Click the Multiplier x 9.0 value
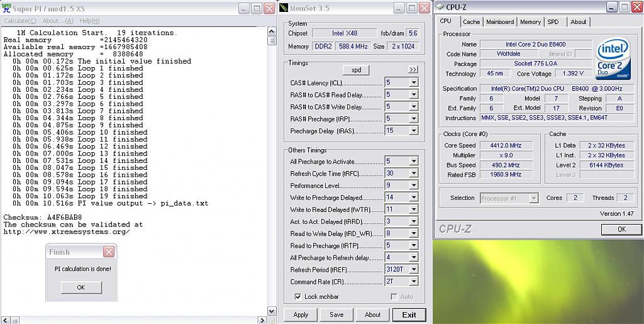644x324 pixels. coord(506,155)
